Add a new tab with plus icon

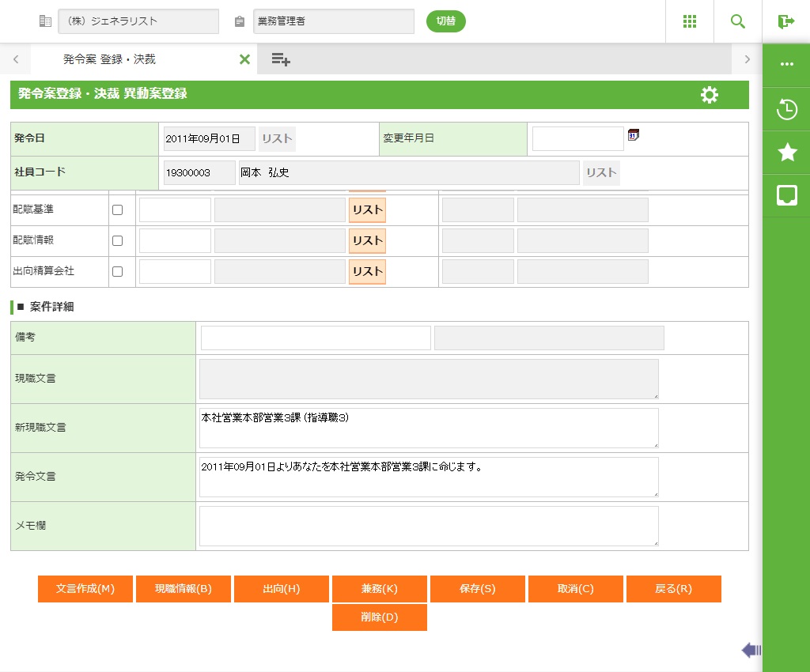click(x=280, y=59)
